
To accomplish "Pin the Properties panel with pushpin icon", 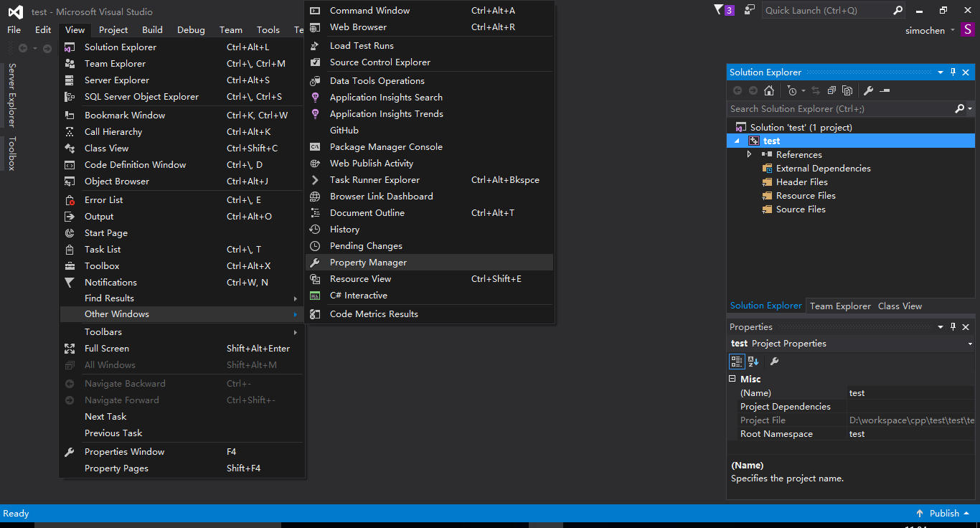I will tap(953, 327).
